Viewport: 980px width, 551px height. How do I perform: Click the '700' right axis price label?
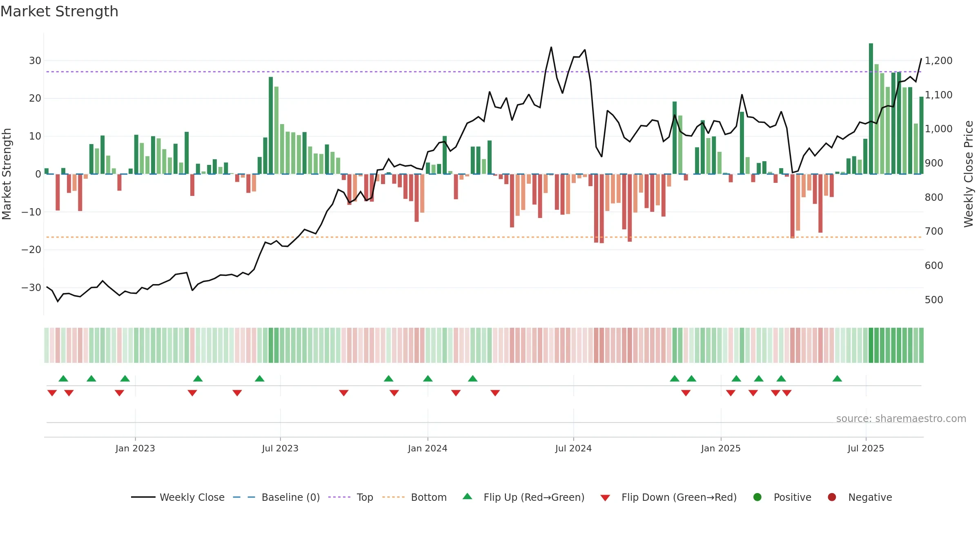[x=934, y=231]
